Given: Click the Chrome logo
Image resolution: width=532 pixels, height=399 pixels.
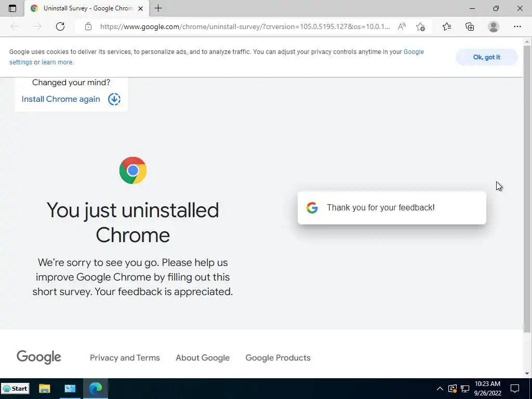Looking at the screenshot, I should pyautogui.click(x=133, y=170).
